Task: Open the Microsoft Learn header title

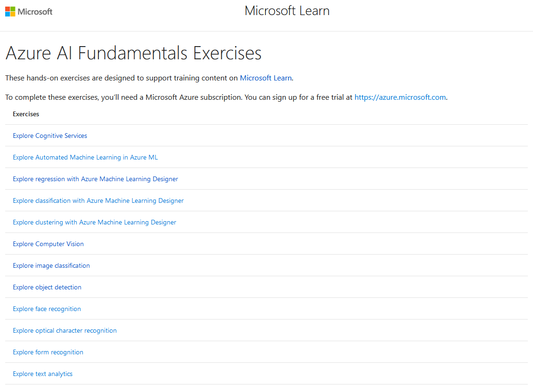Action: coord(287,11)
